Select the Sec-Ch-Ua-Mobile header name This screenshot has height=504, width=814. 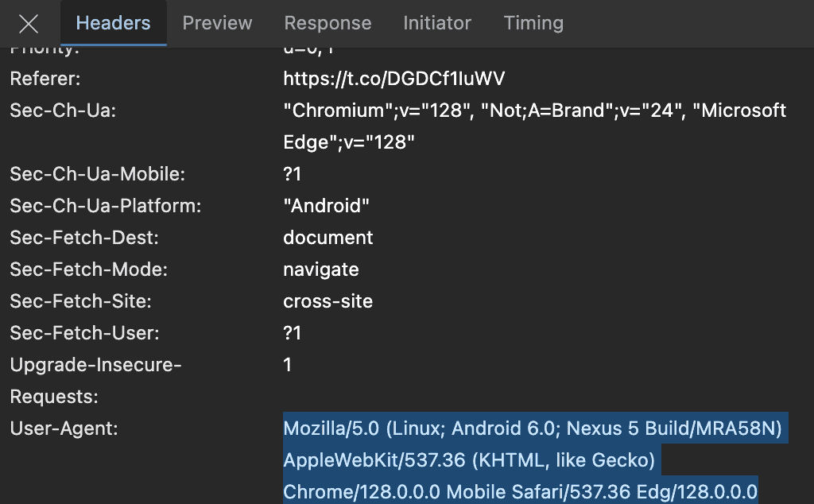[98, 174]
